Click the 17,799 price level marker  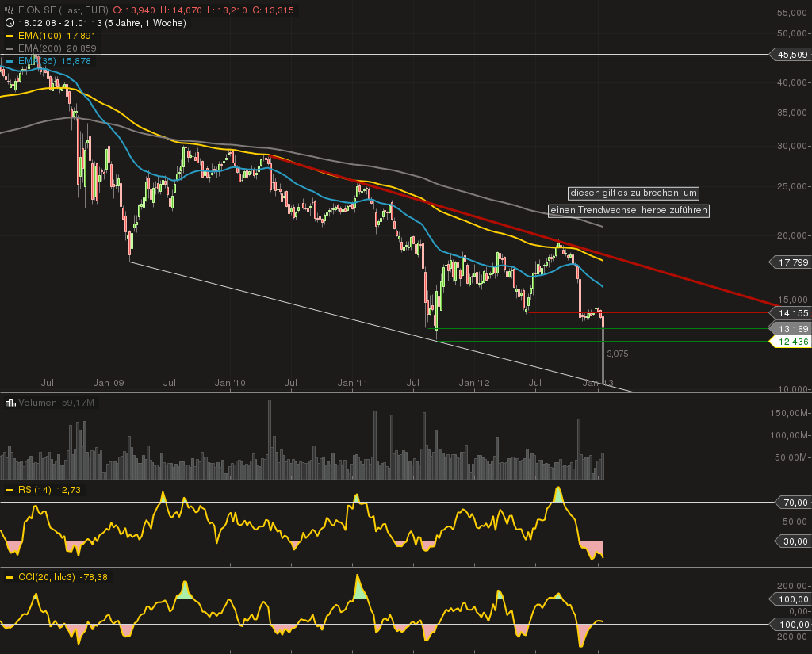tap(791, 262)
